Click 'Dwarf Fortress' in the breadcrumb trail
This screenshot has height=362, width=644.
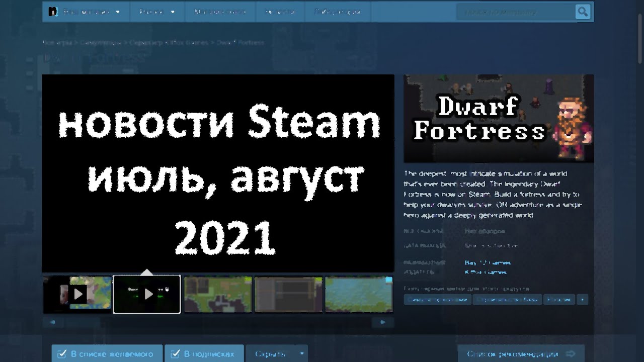240,43
